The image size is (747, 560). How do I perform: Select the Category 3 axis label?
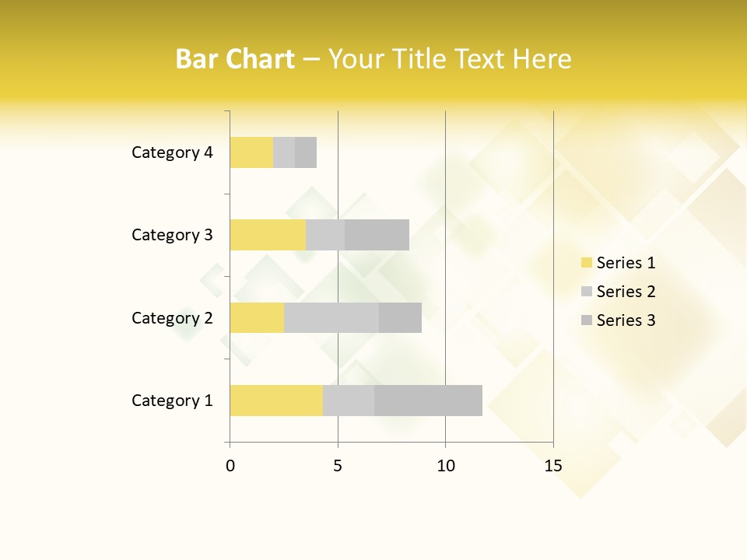point(172,235)
